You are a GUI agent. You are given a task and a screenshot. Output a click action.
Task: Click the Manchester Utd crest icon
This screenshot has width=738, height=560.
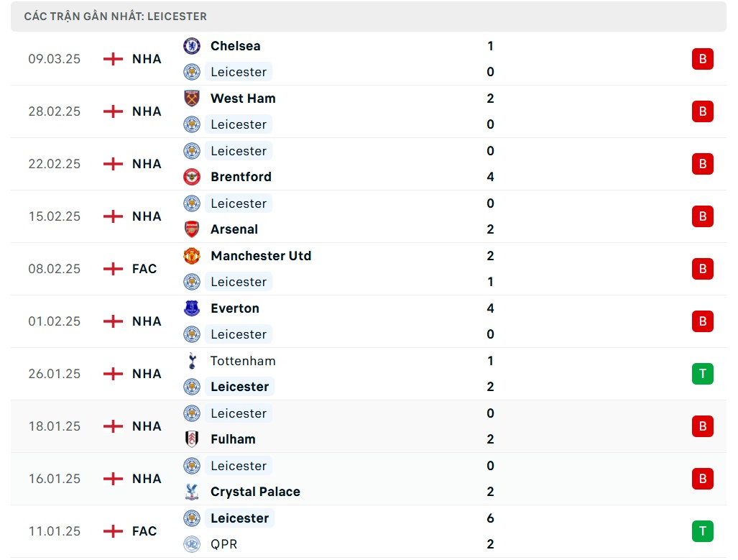tap(192, 256)
